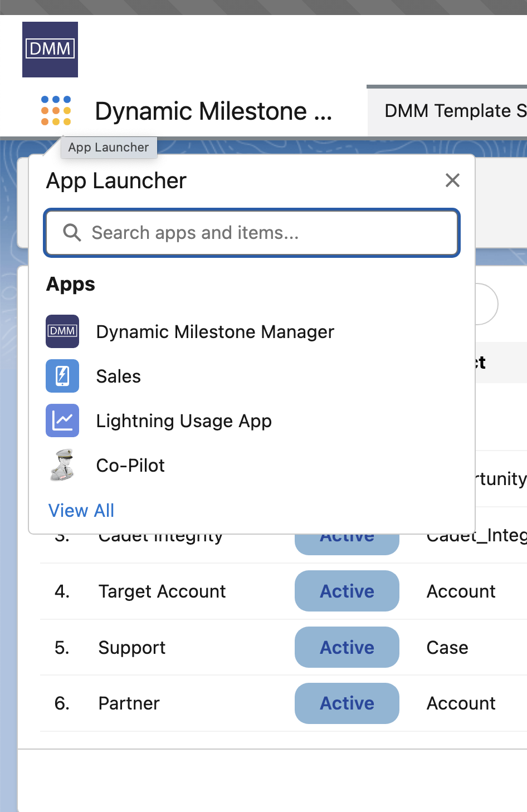This screenshot has height=812, width=527.
Task: Click the Co-Pilot app icon
Action: [62, 465]
